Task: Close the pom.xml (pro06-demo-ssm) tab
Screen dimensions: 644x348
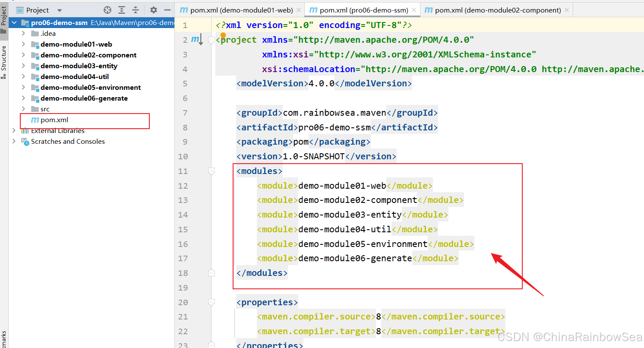Action: (414, 10)
